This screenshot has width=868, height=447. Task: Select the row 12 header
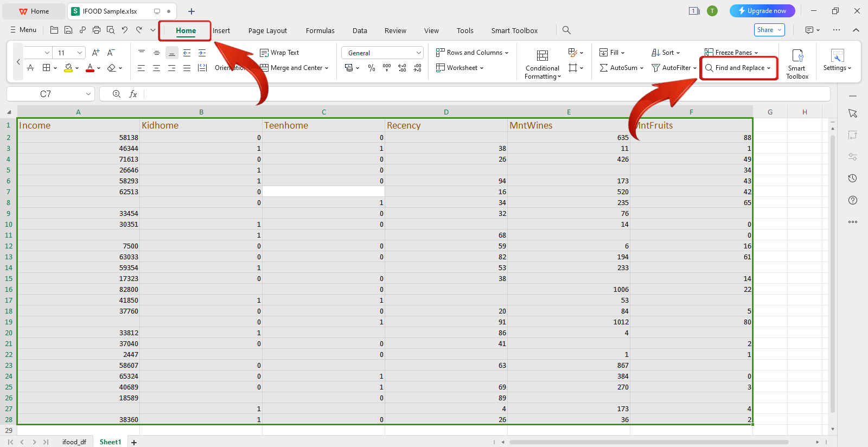9,246
